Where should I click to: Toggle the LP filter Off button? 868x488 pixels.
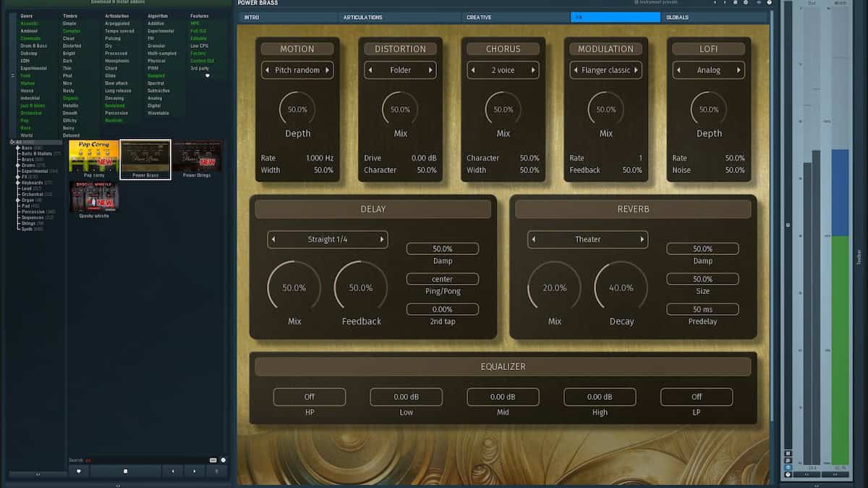pyautogui.click(x=696, y=397)
